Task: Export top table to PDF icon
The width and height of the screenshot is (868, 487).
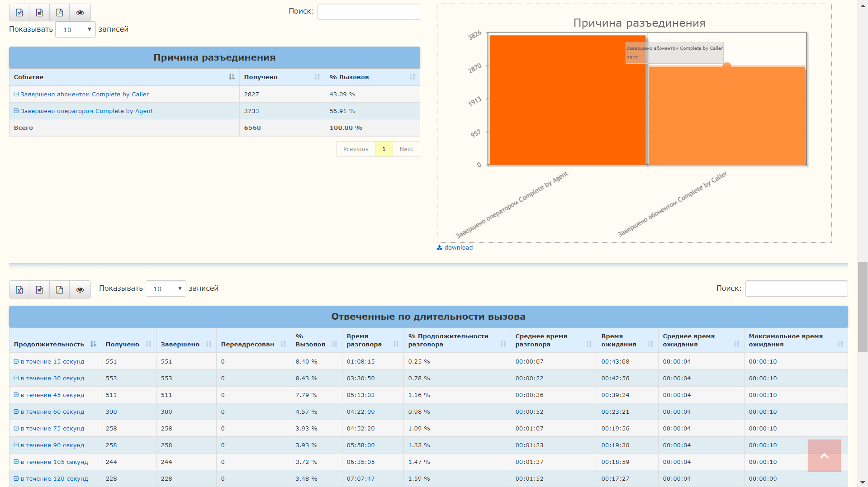Action: (x=59, y=13)
